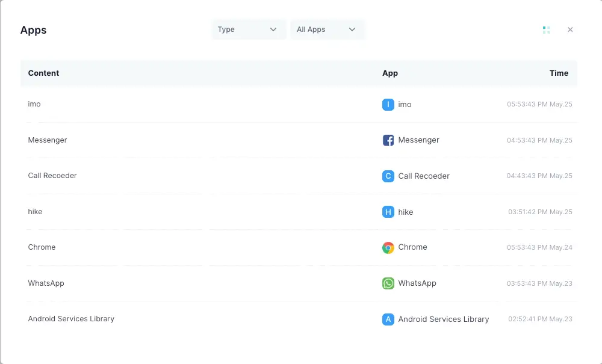
Task: Click the App column header
Action: point(389,73)
